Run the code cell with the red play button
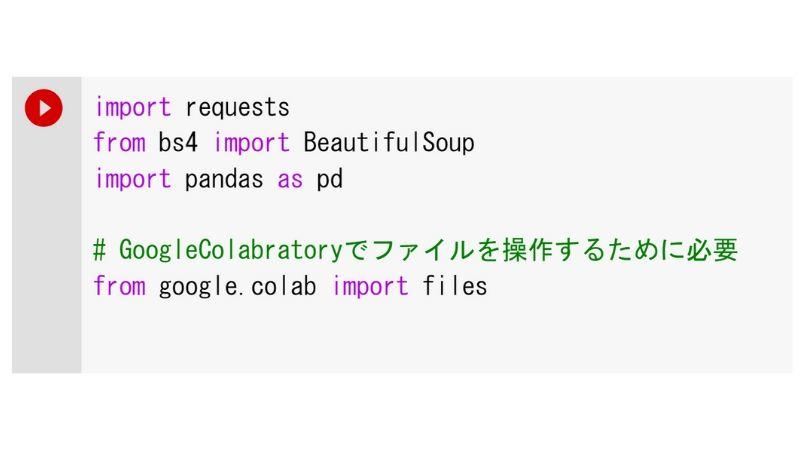Screen dimensions: 800x450 [x=44, y=108]
